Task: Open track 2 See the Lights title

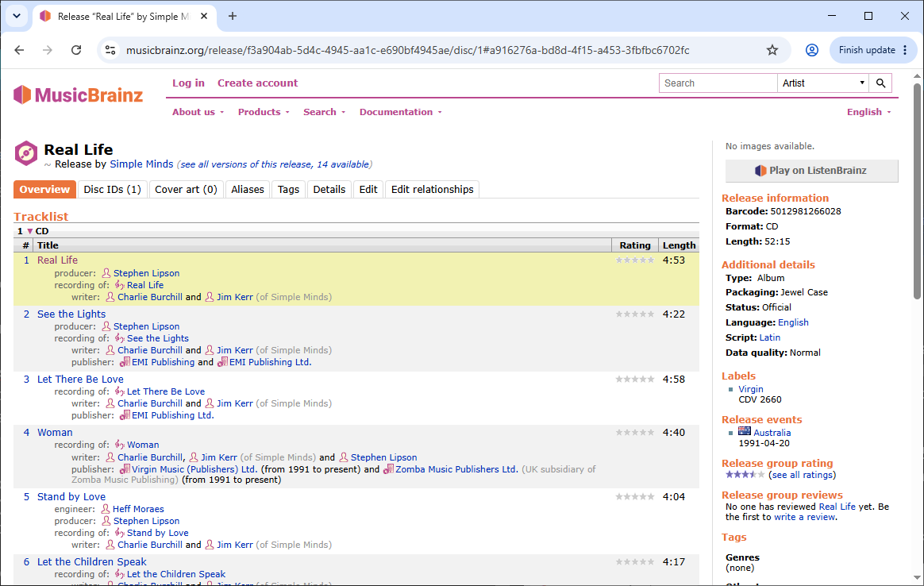Action: point(71,314)
